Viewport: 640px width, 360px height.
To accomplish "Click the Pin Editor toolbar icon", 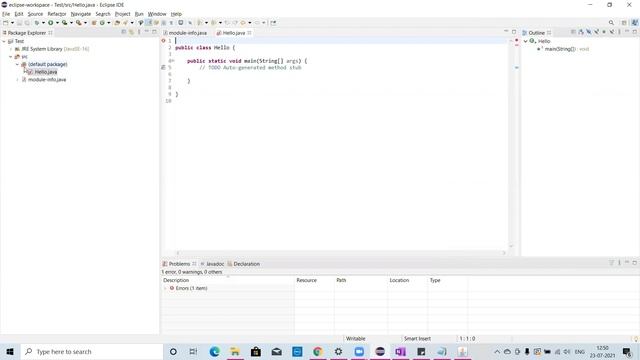I will [273, 23].
